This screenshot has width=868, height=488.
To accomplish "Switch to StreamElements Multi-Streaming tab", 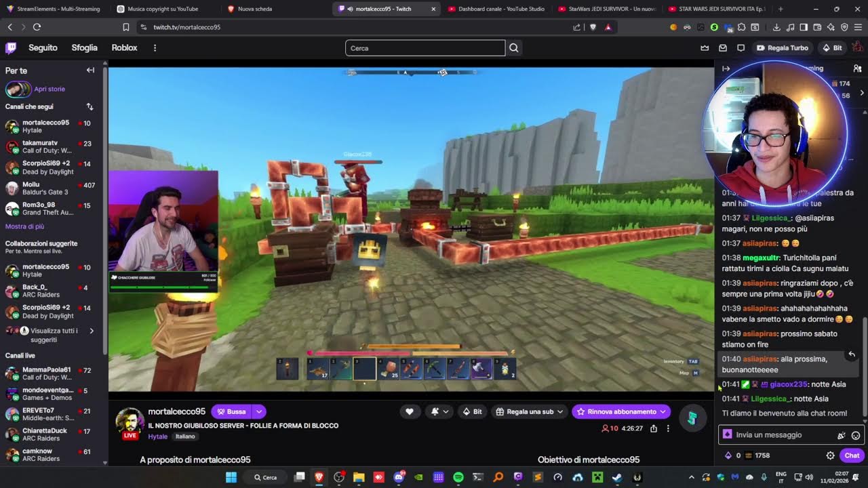I will 54,9.
